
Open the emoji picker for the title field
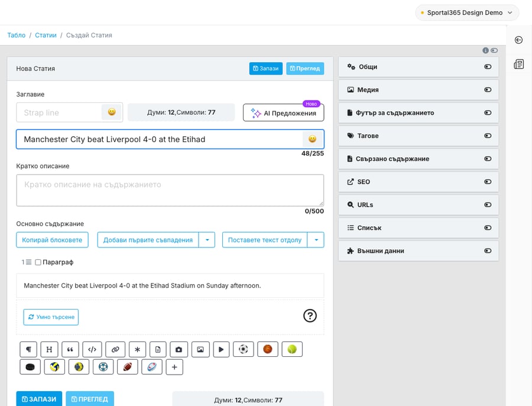click(313, 139)
